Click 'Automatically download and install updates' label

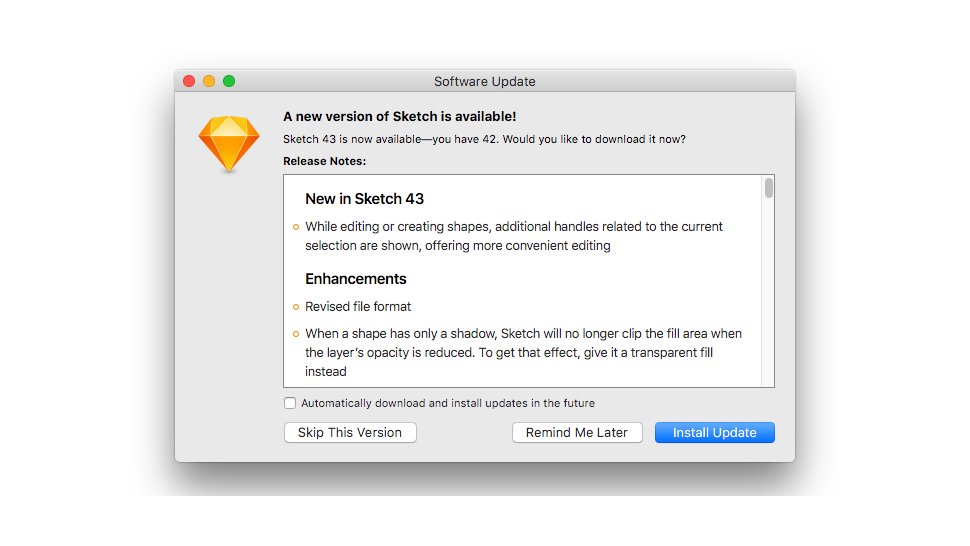coord(448,403)
